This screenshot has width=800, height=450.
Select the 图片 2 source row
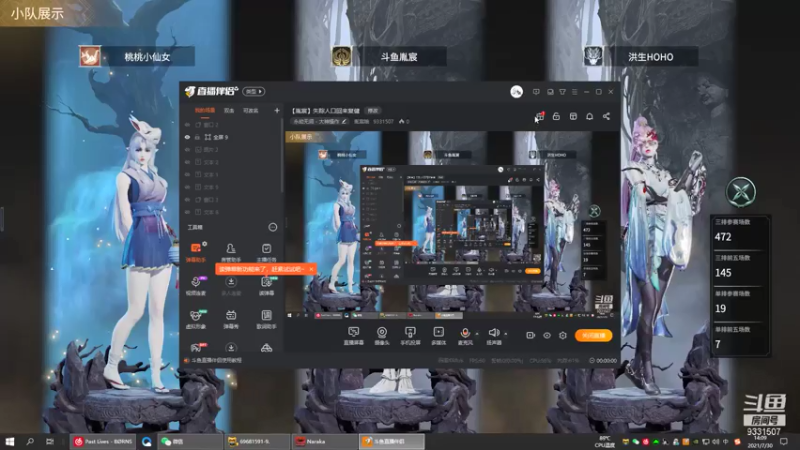pos(232,149)
